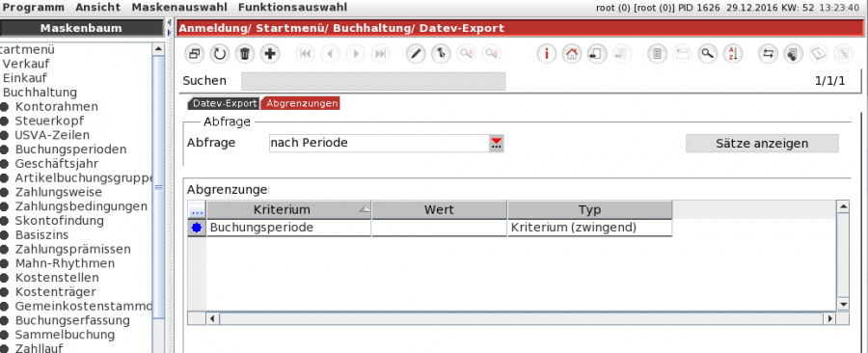Viewport: 868px width, 353px height.
Task: Click into the Suchen search field
Action: [373, 81]
